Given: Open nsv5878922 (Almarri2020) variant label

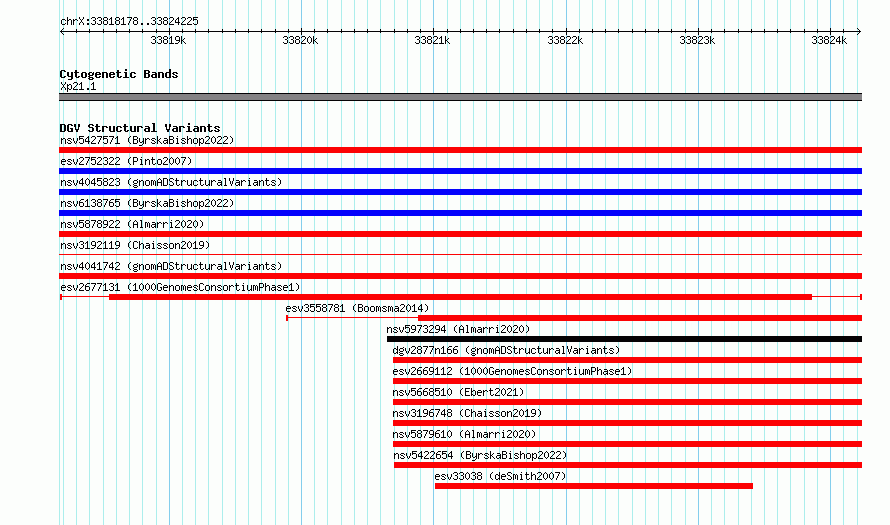Looking at the screenshot, I should coord(132,224).
